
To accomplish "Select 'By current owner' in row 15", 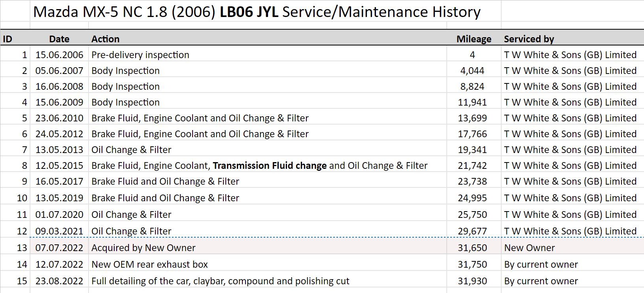I will click(x=572, y=281).
